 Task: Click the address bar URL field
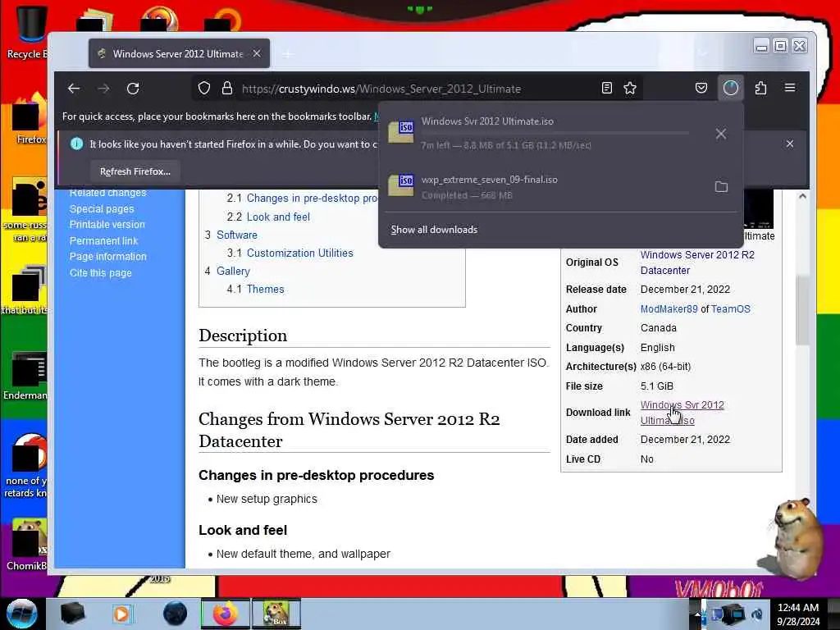[x=418, y=89]
